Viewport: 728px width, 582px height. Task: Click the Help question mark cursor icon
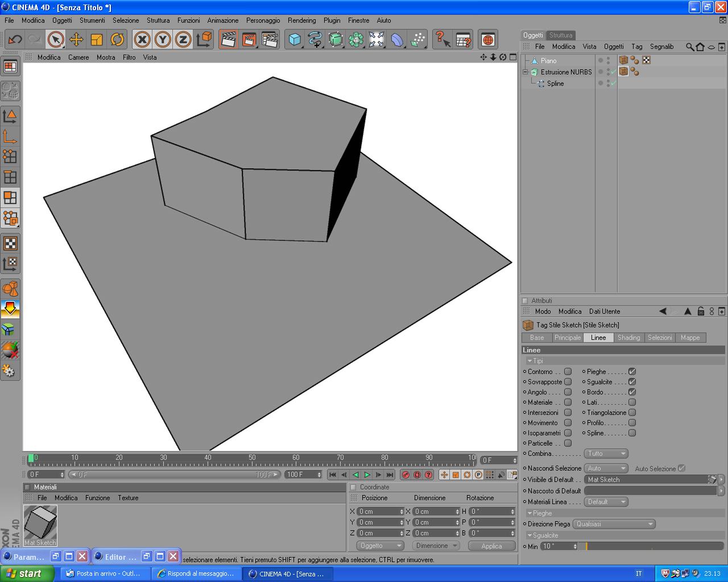point(442,39)
